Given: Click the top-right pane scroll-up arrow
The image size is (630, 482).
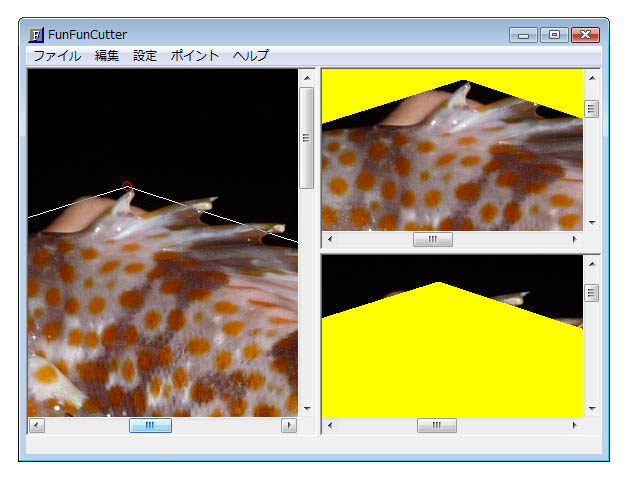Looking at the screenshot, I should [592, 78].
